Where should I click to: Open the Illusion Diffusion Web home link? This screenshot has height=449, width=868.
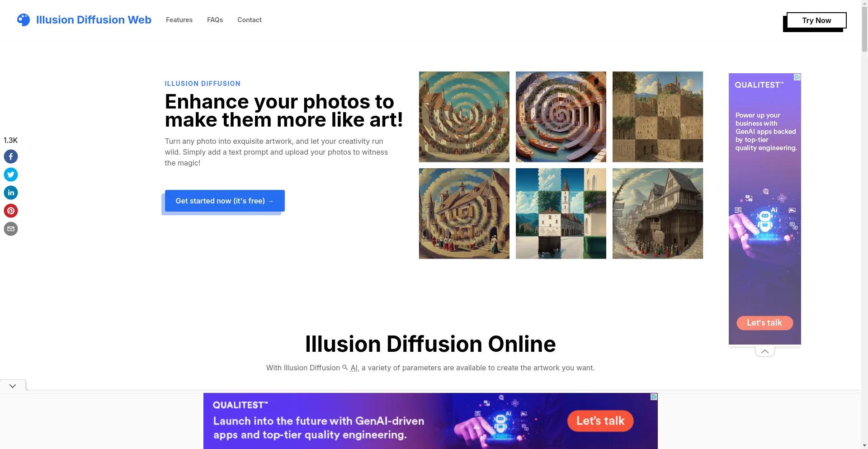click(x=94, y=20)
